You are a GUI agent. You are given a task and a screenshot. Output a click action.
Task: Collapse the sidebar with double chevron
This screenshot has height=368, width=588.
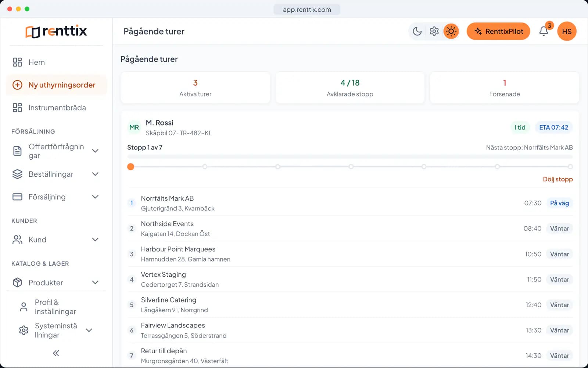(56, 353)
